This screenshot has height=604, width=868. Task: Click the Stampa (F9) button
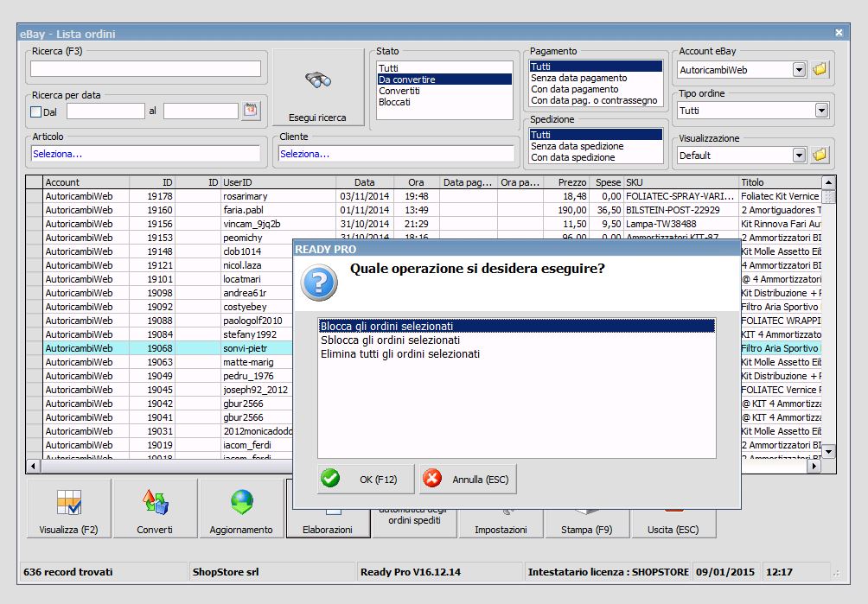pos(586,529)
